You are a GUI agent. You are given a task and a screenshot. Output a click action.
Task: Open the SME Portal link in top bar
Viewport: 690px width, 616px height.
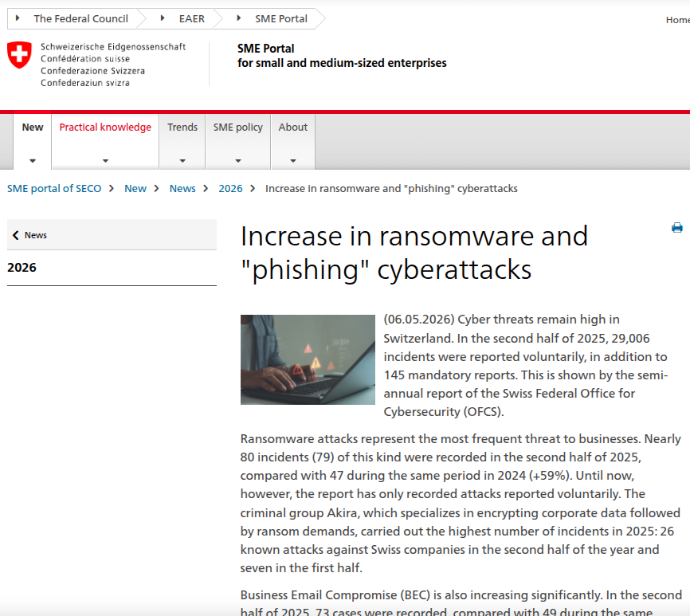(x=281, y=19)
